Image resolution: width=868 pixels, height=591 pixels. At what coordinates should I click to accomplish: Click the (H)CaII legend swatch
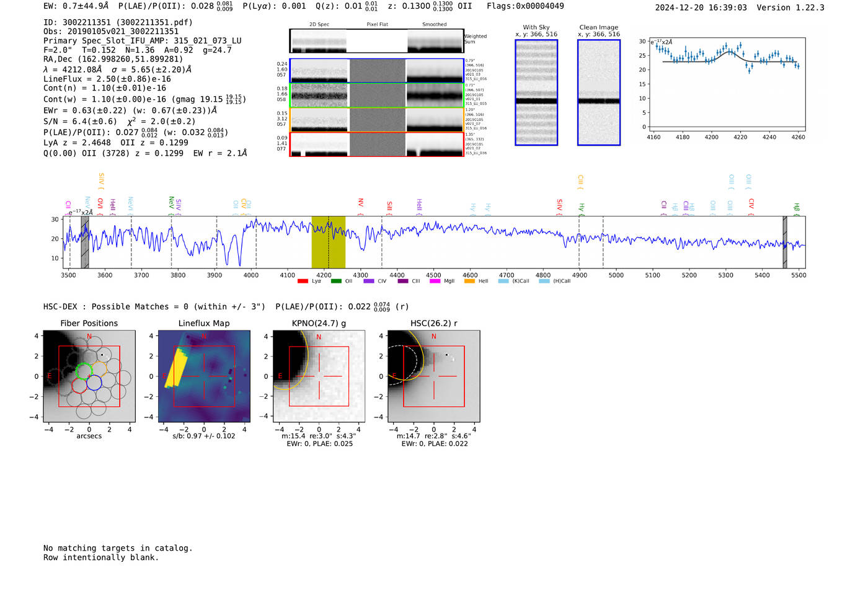click(544, 281)
